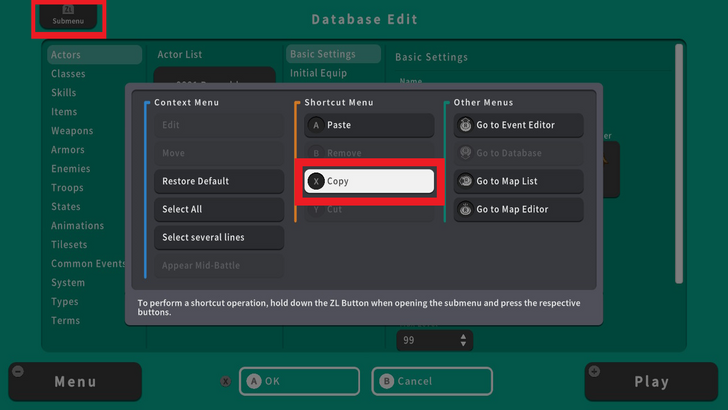Confirm with the OK button
Screen dimensions: 728x410
(x=299, y=381)
